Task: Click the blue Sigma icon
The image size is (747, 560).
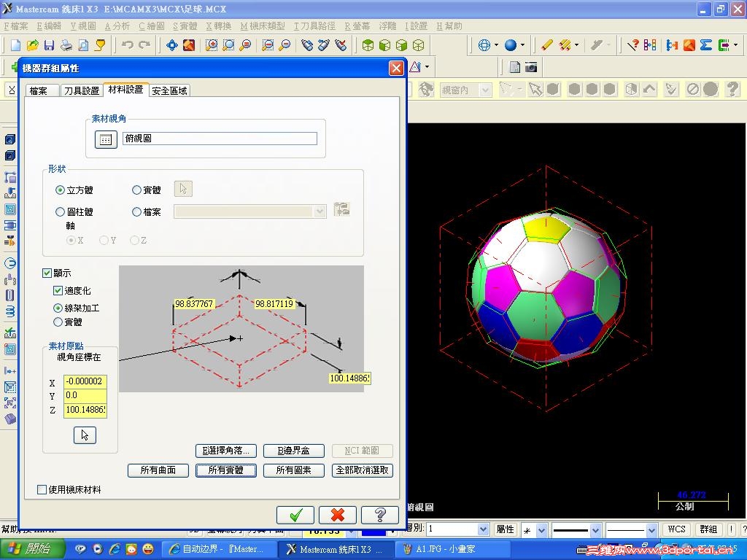Action: [706, 45]
